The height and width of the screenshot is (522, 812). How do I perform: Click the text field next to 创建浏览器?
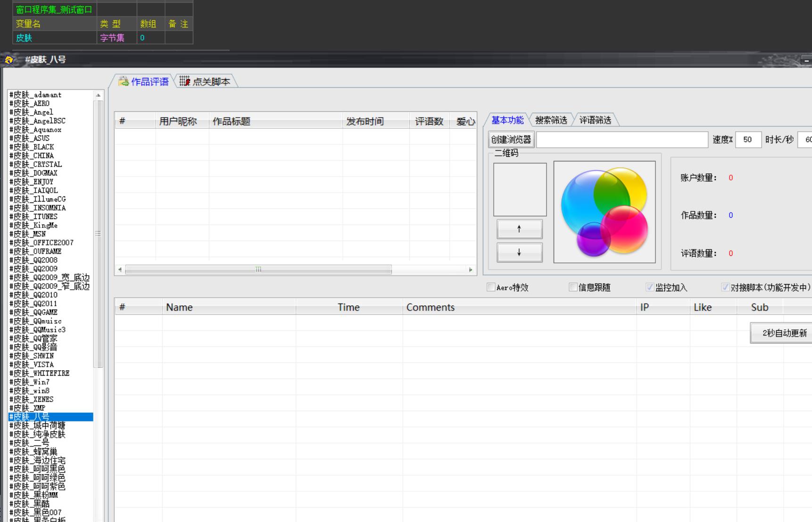click(x=622, y=140)
